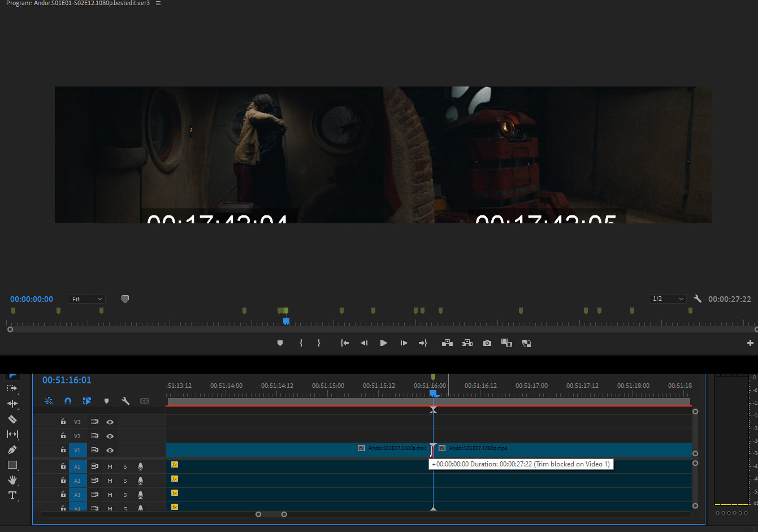The image size is (758, 532).
Task: Go to In point in Program monitor
Action: [344, 343]
